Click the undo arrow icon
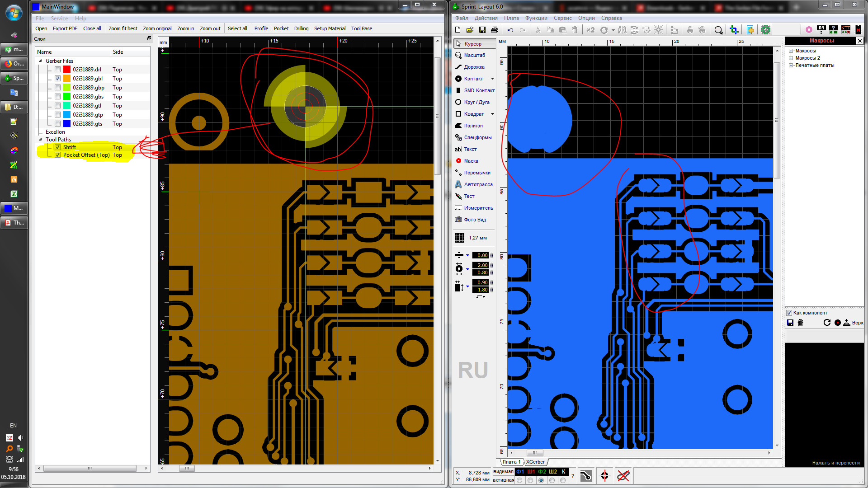 510,30
